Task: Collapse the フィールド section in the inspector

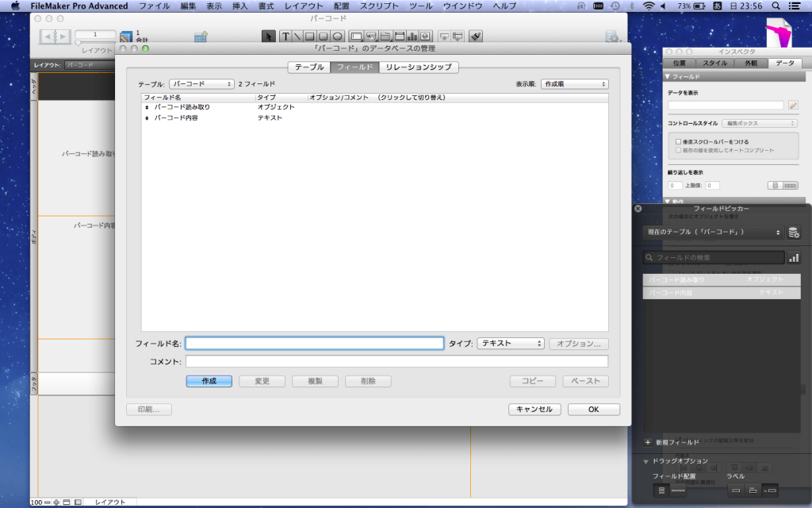Action: pyautogui.click(x=668, y=76)
